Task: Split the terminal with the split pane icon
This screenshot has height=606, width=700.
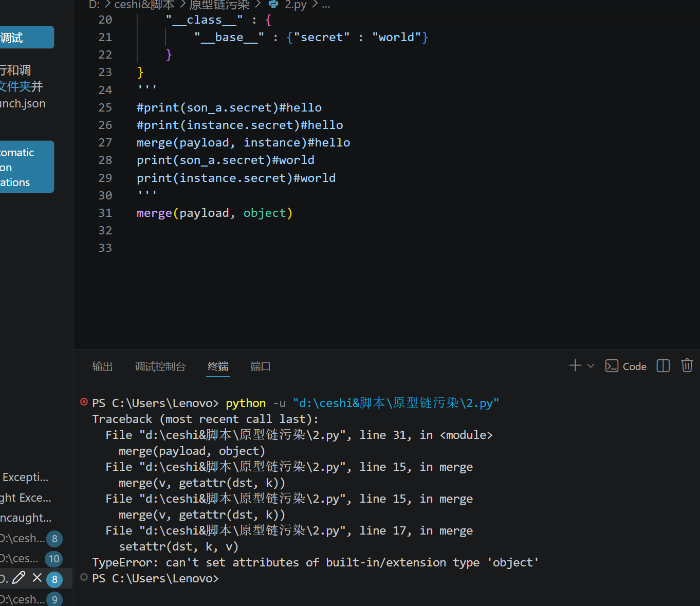Action: point(663,366)
